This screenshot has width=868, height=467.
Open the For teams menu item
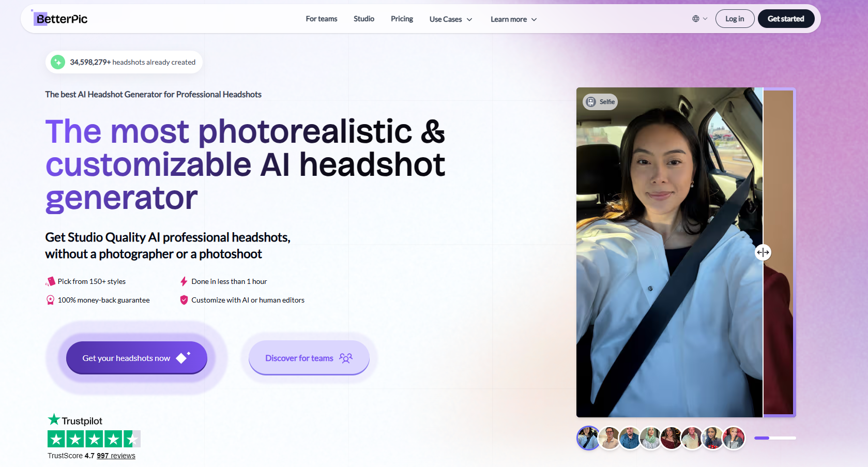coord(321,19)
